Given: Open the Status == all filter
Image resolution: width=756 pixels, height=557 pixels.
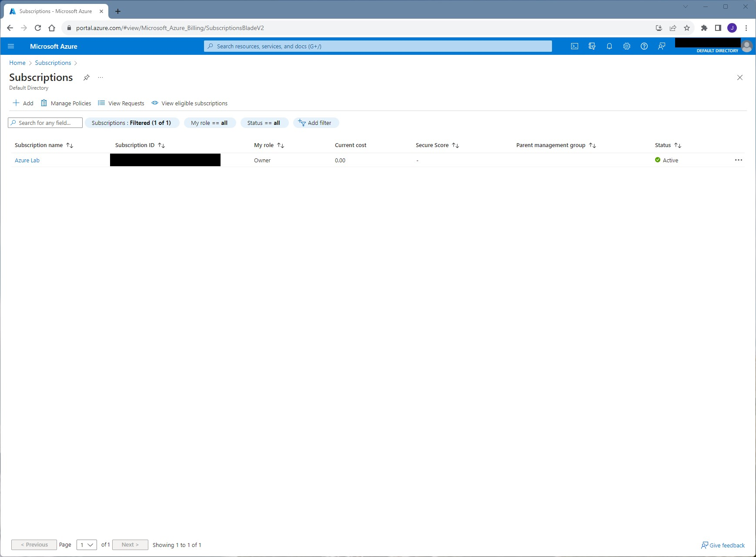Looking at the screenshot, I should (264, 123).
